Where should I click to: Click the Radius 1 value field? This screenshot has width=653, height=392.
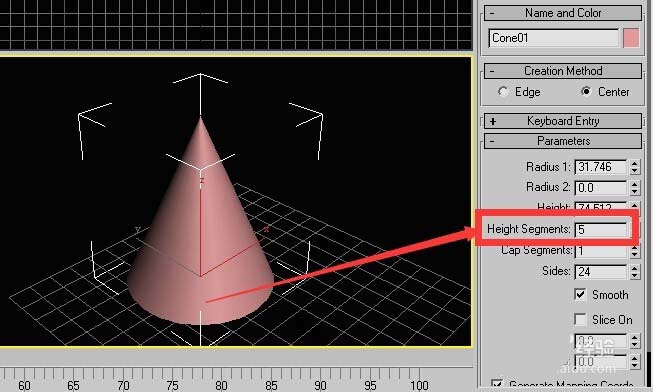(601, 167)
